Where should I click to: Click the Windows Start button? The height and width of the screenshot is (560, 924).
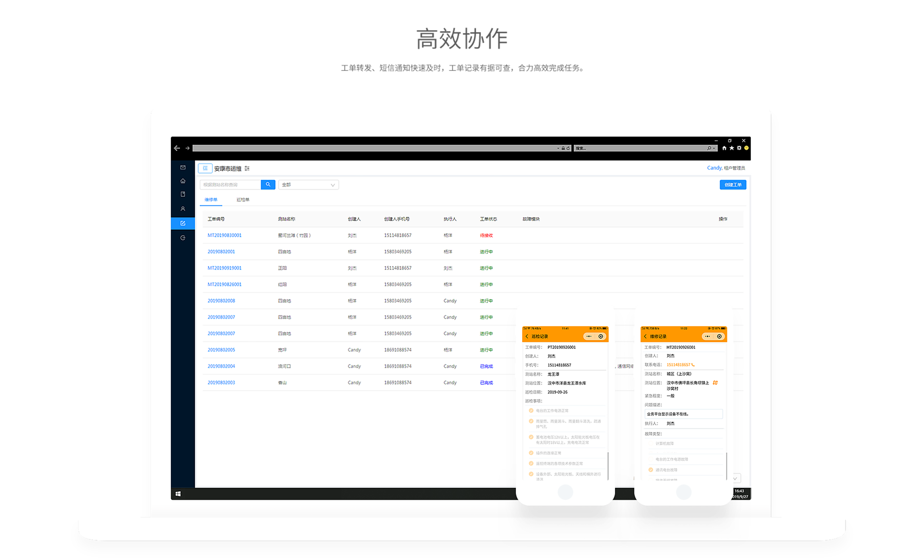pos(178,494)
